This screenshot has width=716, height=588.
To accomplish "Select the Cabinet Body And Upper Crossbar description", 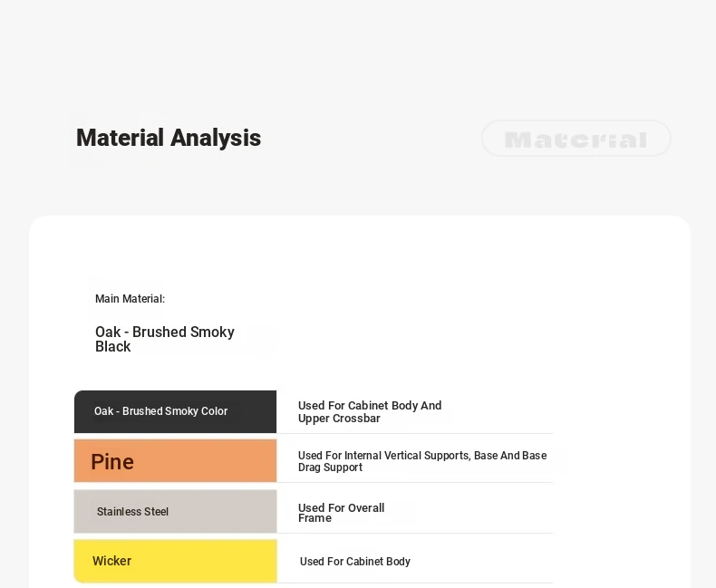I will [370, 412].
